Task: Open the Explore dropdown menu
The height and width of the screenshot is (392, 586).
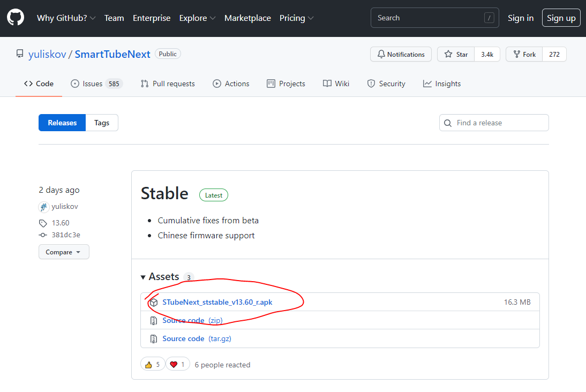Action: point(197,18)
